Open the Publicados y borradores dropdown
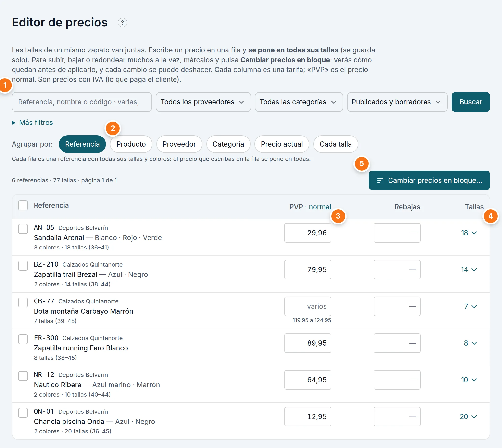This screenshot has width=502, height=448. (397, 102)
